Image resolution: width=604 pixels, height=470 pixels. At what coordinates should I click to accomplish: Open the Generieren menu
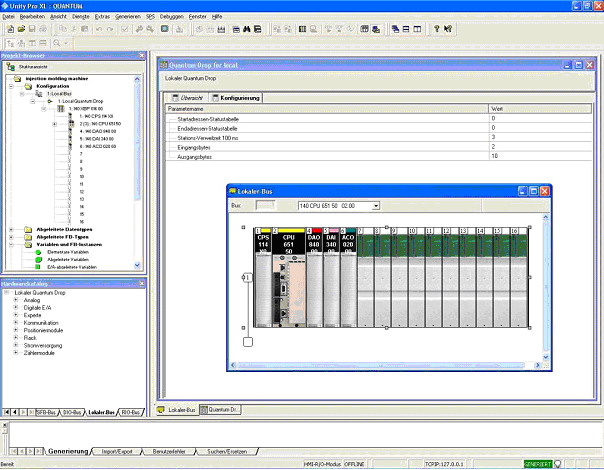click(x=128, y=17)
